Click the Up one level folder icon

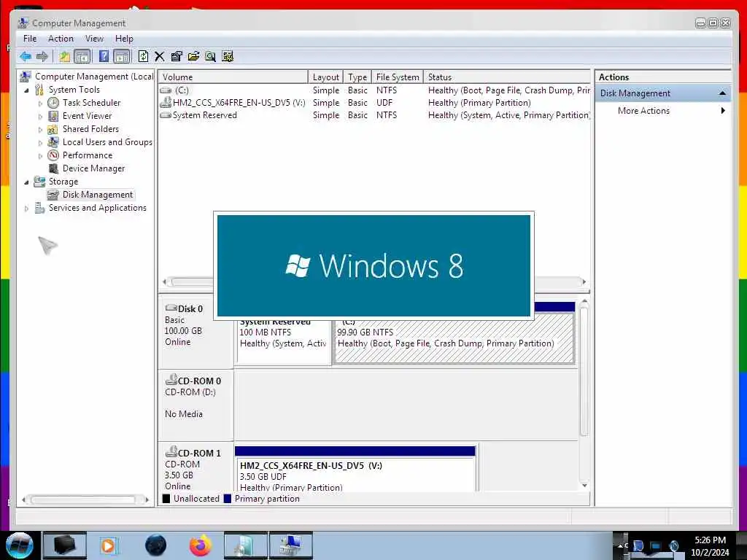click(x=65, y=57)
